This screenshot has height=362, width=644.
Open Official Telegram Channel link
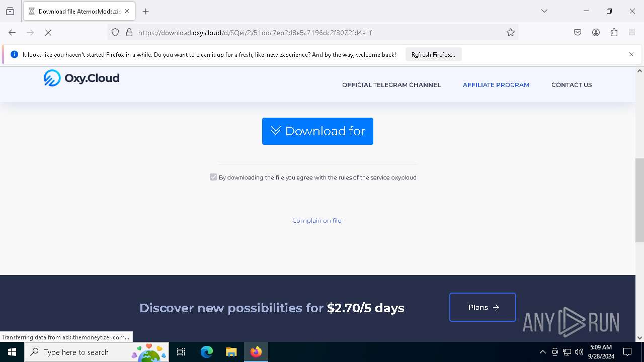click(391, 85)
